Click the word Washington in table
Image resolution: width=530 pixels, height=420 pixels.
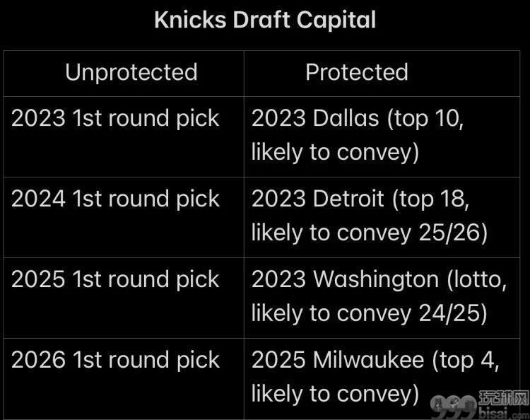tap(376, 279)
